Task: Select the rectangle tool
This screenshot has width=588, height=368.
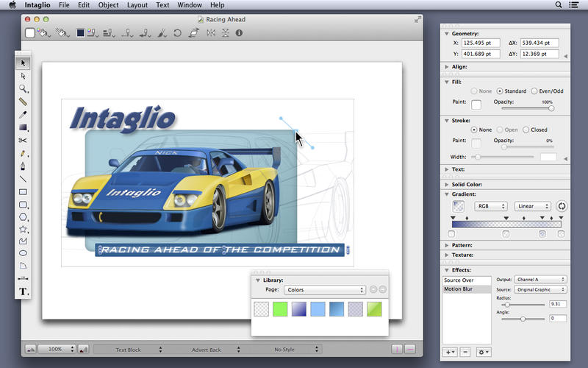Action: (x=23, y=192)
